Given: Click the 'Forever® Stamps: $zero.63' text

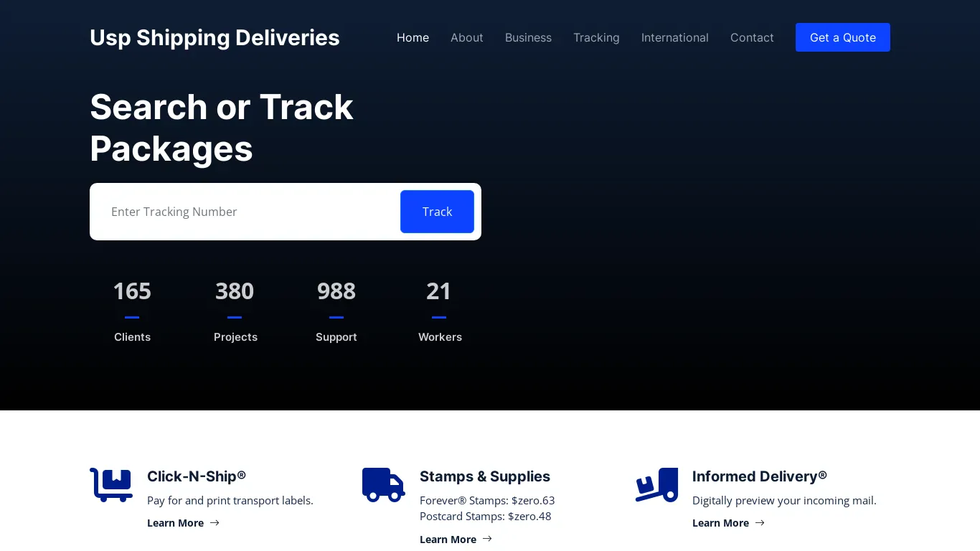Looking at the screenshot, I should pos(487,500).
